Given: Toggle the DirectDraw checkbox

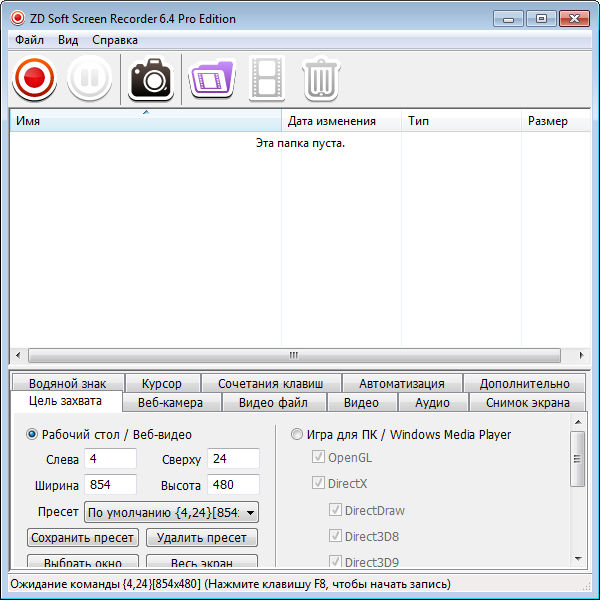Looking at the screenshot, I should point(335,510).
